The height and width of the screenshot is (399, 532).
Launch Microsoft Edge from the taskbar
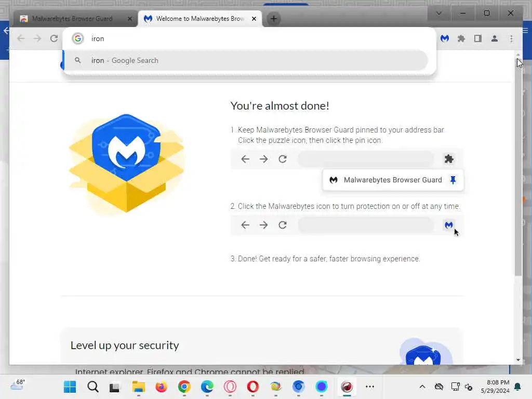point(207,387)
